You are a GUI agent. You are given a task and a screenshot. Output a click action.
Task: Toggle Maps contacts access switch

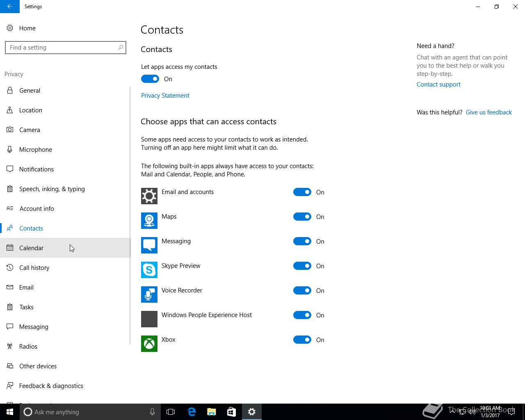click(x=302, y=217)
